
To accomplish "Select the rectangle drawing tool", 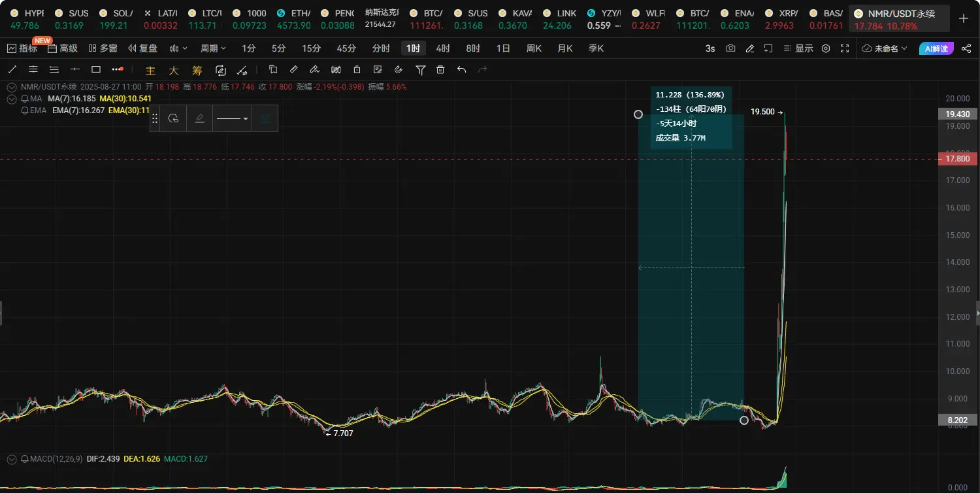I will tap(96, 69).
